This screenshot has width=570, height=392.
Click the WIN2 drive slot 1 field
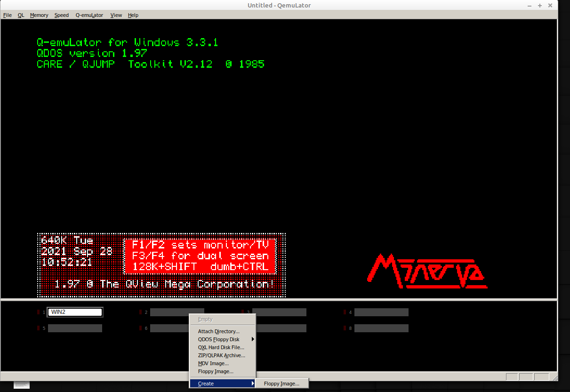tap(75, 312)
